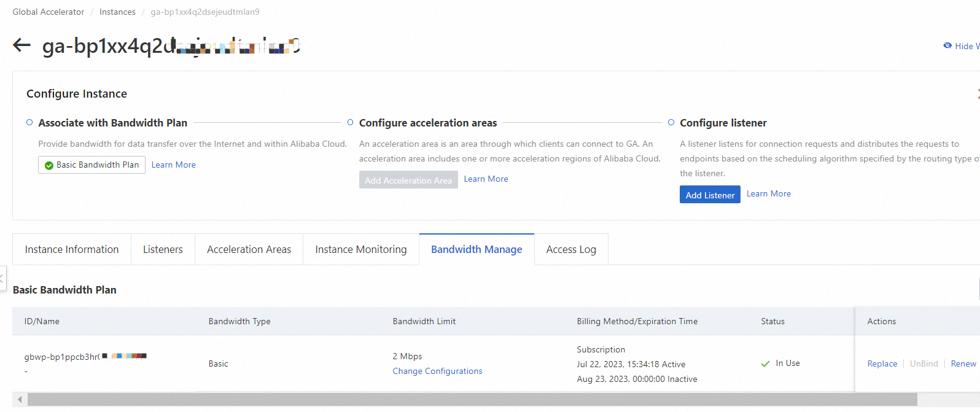Click the step circle for Configure listener
This screenshot has width=980, height=412.
(x=671, y=123)
